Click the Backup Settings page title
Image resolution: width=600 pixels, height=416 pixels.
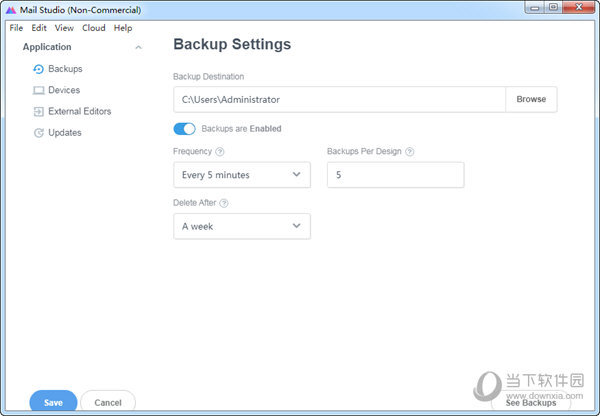(x=232, y=44)
